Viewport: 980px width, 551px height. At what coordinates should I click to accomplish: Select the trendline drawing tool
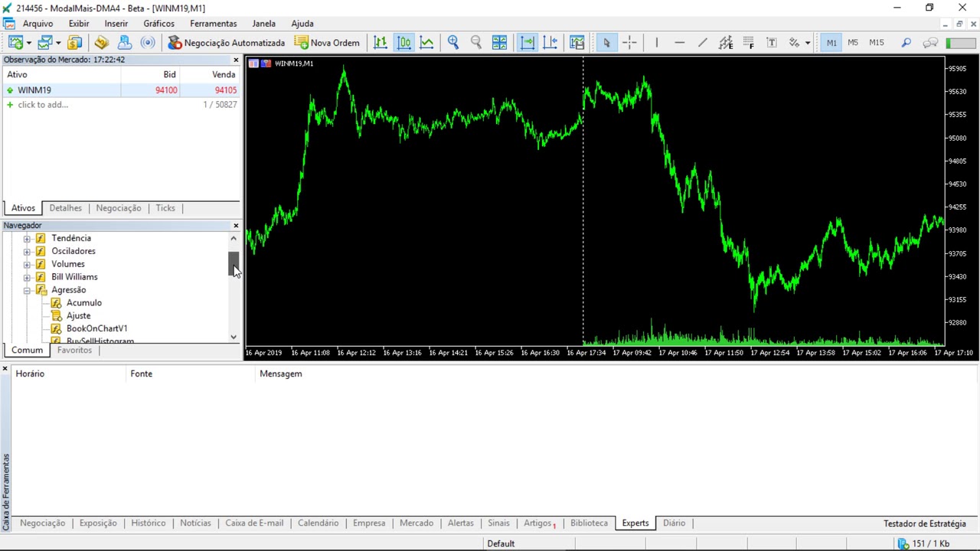(702, 43)
